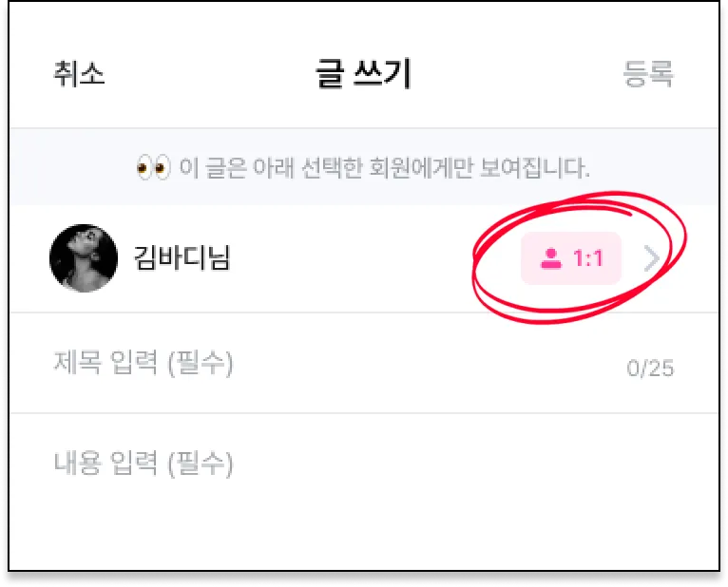Click the 1:1 text in pink badge
Image resolution: width=728 pixels, height=587 pixels.
(588, 258)
